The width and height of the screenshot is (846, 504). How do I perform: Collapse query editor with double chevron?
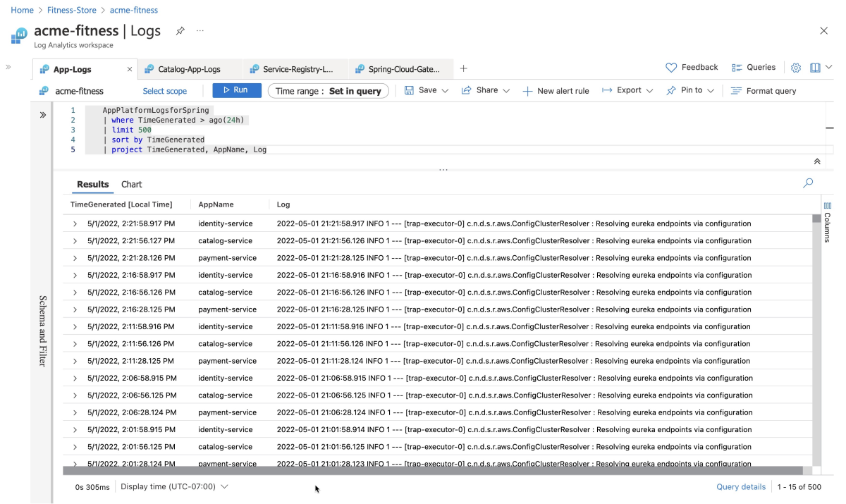pyautogui.click(x=817, y=161)
